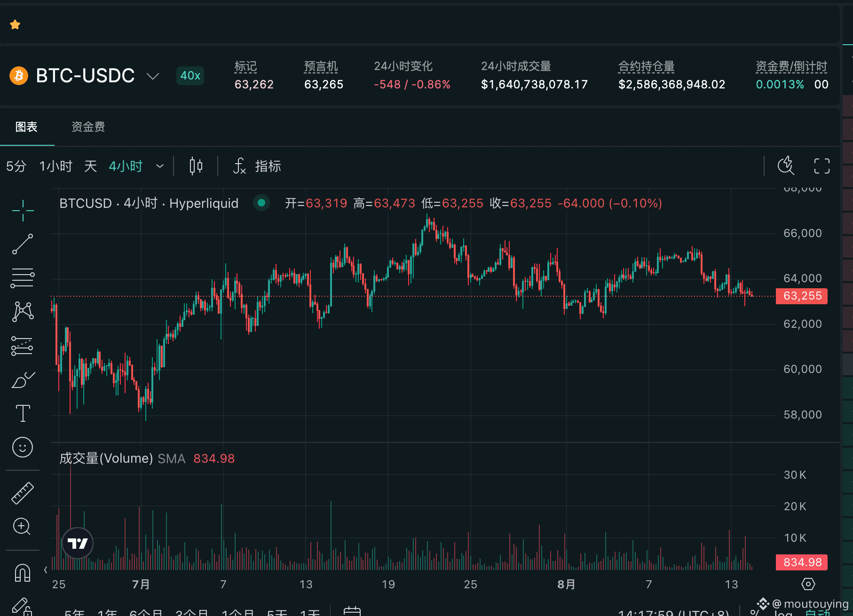Select the 3个月 date range

(192, 613)
